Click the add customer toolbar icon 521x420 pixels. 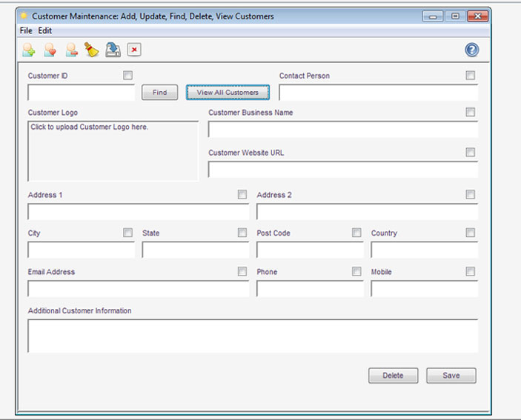28,50
